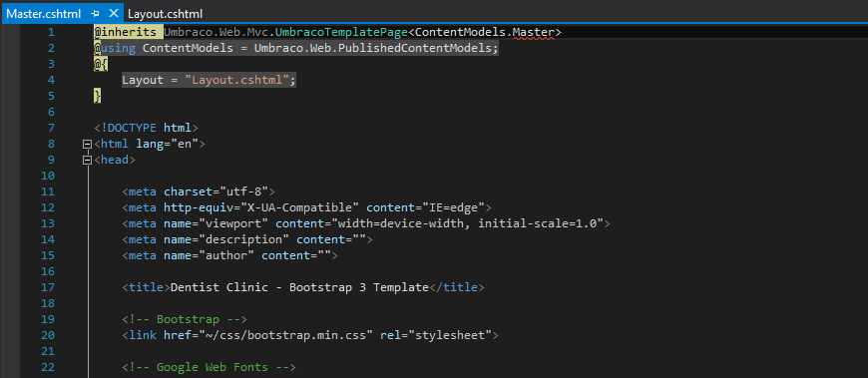Viewport: 868px width, 378px height.
Task: Click the closing </title> tag
Action: tap(457, 287)
